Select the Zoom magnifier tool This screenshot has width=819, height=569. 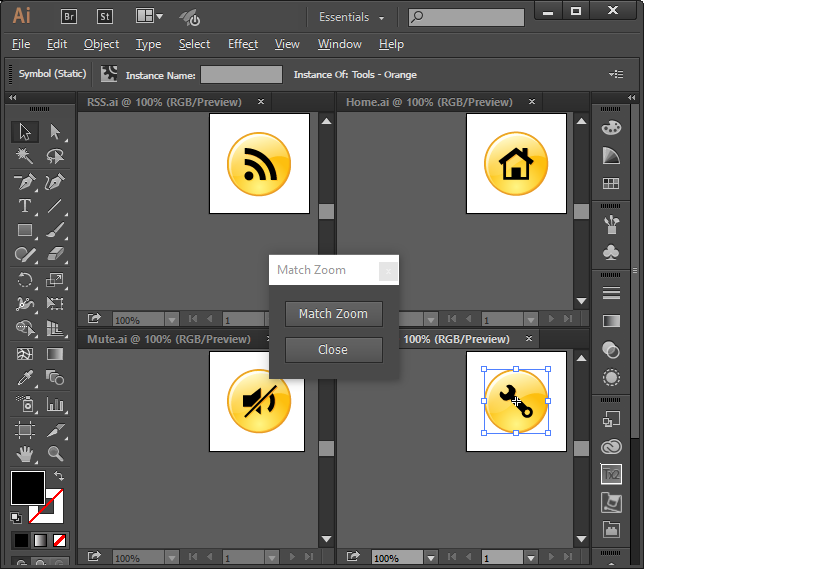pos(55,454)
